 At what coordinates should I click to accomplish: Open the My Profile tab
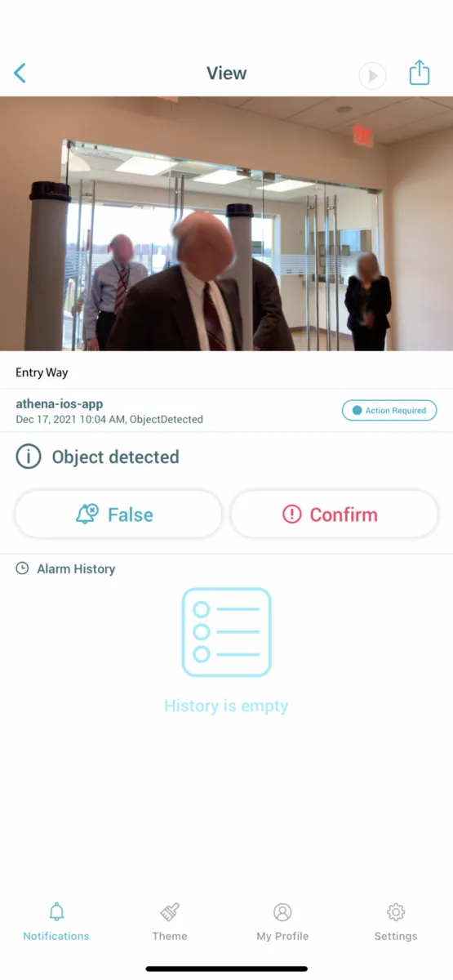(282, 922)
